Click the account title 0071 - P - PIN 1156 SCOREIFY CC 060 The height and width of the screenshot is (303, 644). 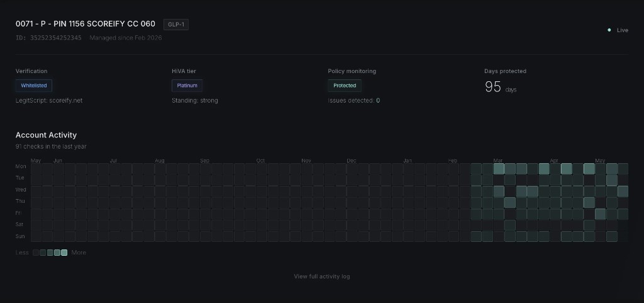pos(86,24)
